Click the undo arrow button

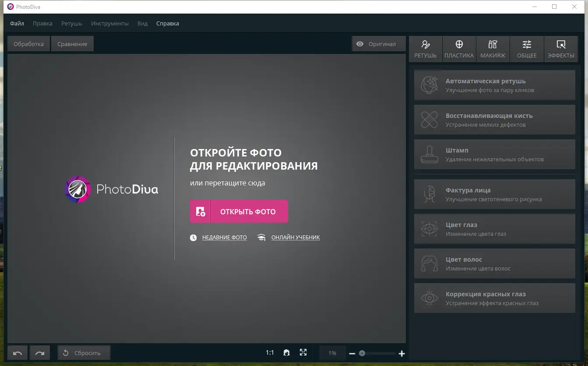click(18, 353)
